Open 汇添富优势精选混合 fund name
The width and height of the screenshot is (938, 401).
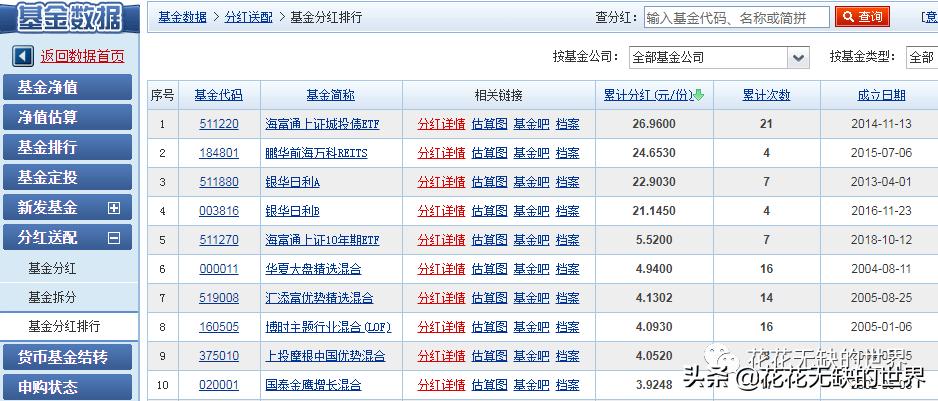pos(319,297)
